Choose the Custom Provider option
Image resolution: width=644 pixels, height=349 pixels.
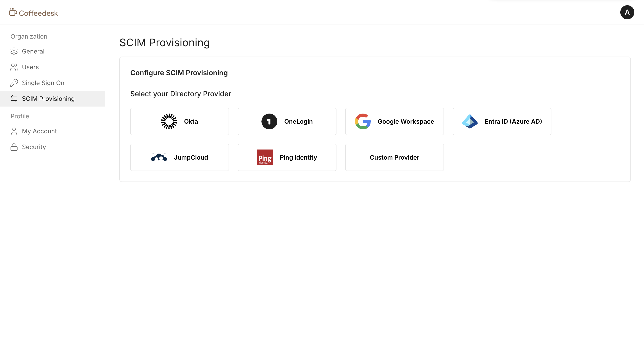click(394, 157)
